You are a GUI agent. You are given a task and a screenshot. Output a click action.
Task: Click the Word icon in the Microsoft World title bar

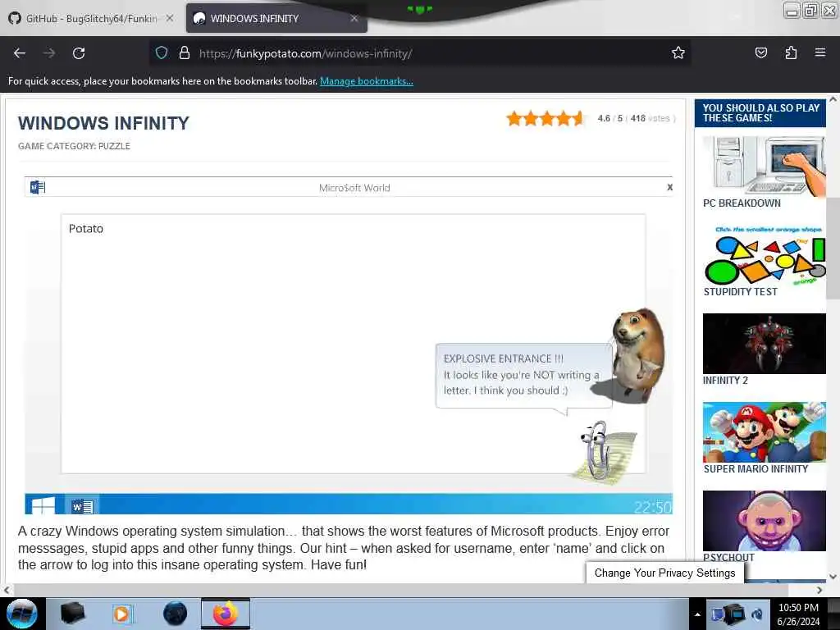pyautogui.click(x=38, y=187)
